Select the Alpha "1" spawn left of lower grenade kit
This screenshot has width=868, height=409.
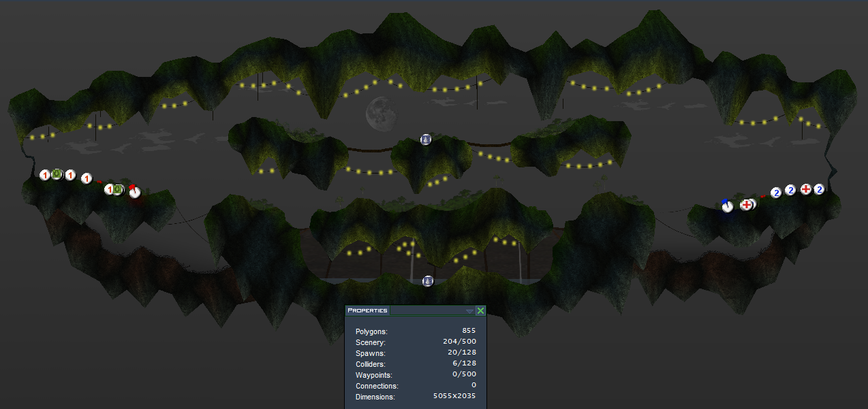108,189
